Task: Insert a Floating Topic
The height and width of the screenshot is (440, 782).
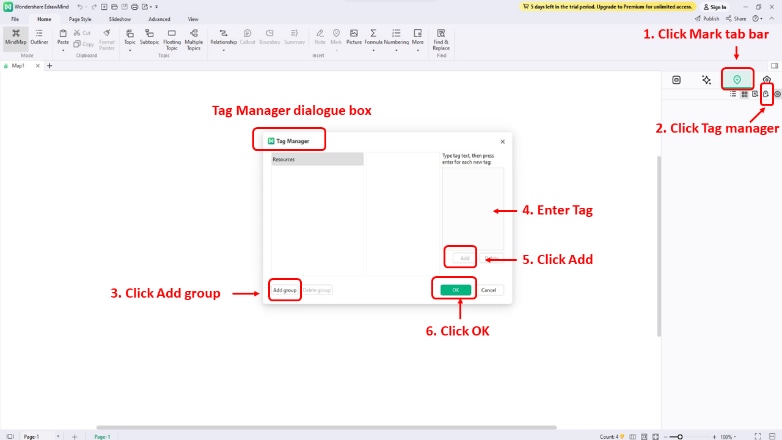Action: tap(172, 39)
